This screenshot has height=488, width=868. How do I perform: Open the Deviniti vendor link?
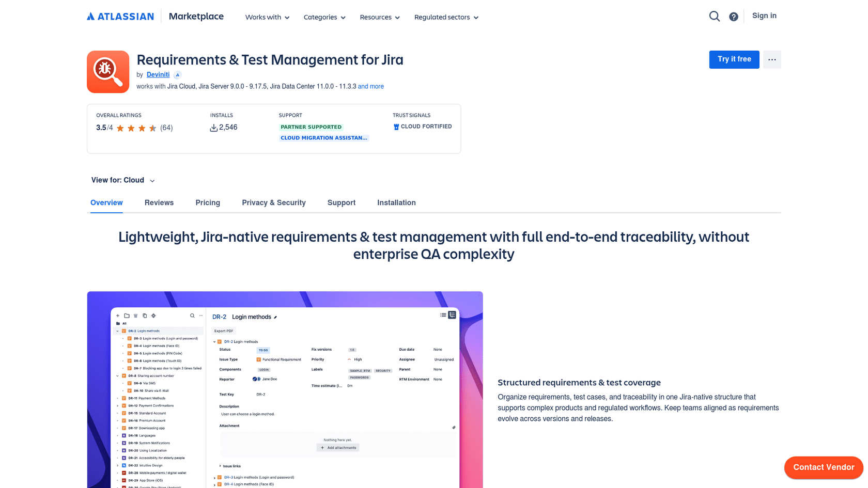[x=158, y=74]
